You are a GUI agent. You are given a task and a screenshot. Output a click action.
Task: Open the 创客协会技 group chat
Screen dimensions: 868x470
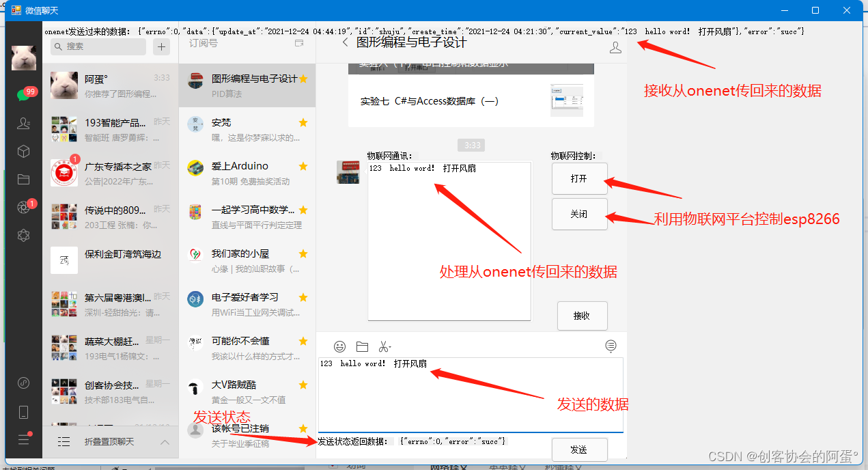(x=110, y=391)
